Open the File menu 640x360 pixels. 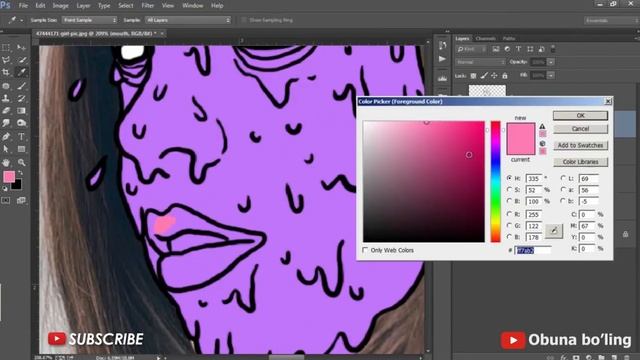[23, 6]
